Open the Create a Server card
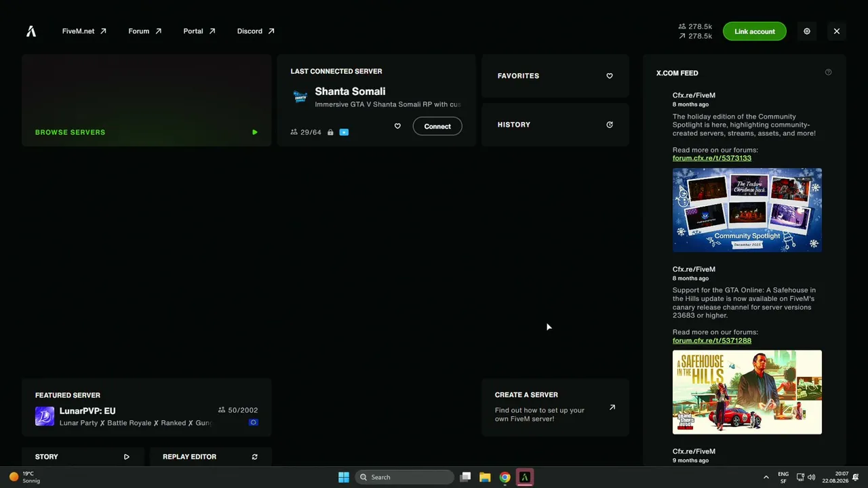868x488 pixels. point(555,407)
